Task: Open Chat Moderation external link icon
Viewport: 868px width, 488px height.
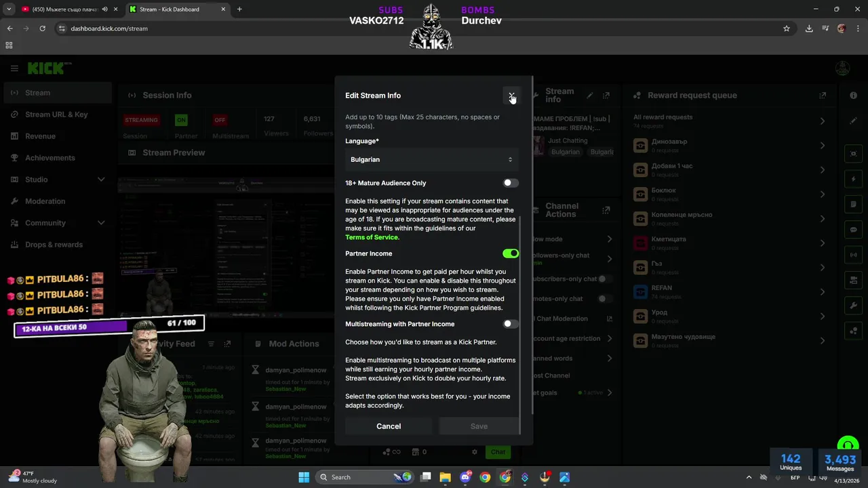Action: coord(609,319)
